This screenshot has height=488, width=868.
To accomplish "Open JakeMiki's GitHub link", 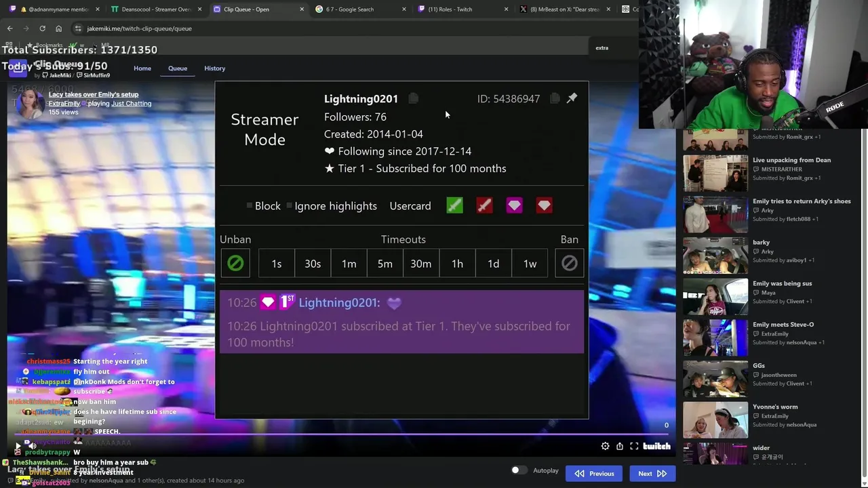I will [56, 75].
